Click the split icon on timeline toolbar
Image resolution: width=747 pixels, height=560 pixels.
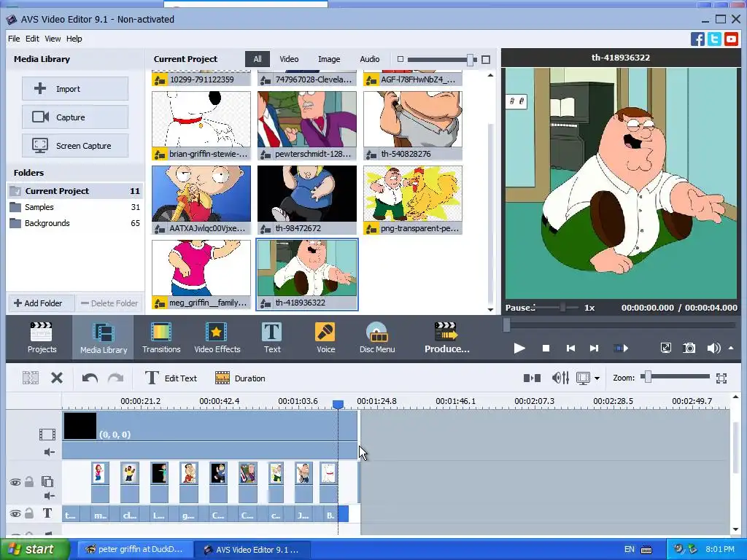click(x=31, y=378)
